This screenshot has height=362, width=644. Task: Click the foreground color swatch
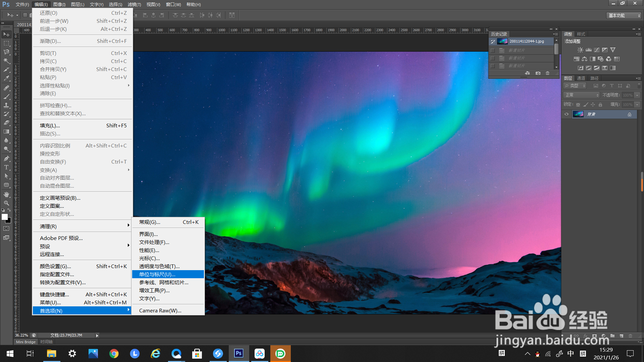click(x=5, y=217)
